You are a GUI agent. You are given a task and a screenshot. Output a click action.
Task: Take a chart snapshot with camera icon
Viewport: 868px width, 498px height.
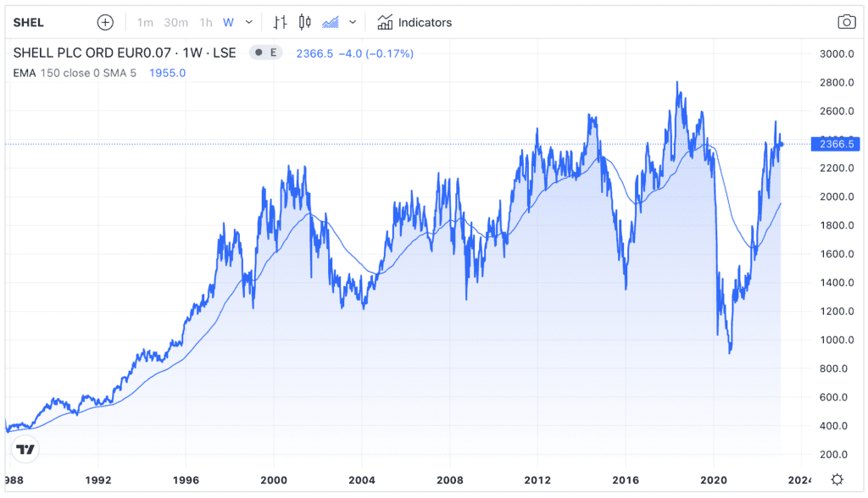tap(846, 22)
